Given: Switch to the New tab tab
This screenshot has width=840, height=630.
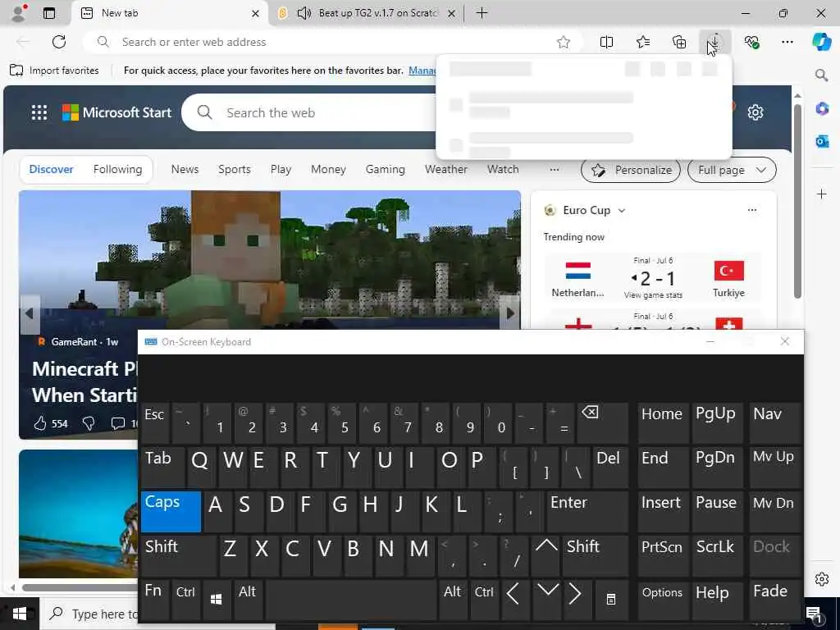Looking at the screenshot, I should click(x=169, y=13).
